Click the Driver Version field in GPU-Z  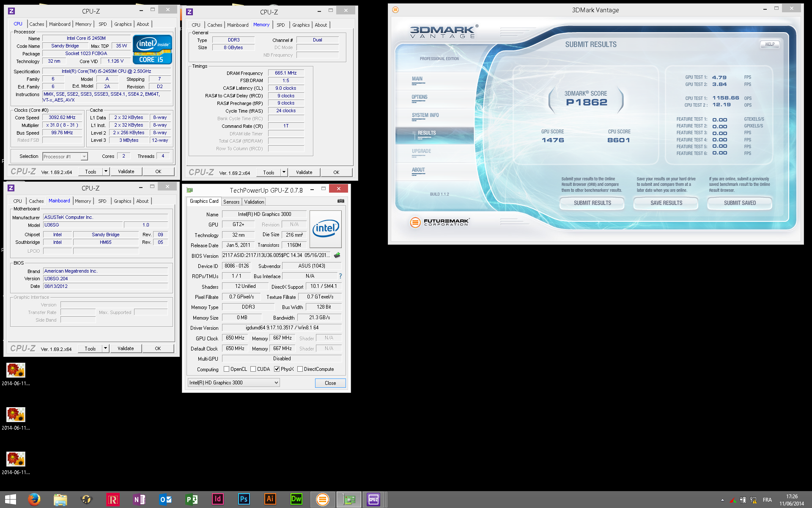pyautogui.click(x=282, y=328)
